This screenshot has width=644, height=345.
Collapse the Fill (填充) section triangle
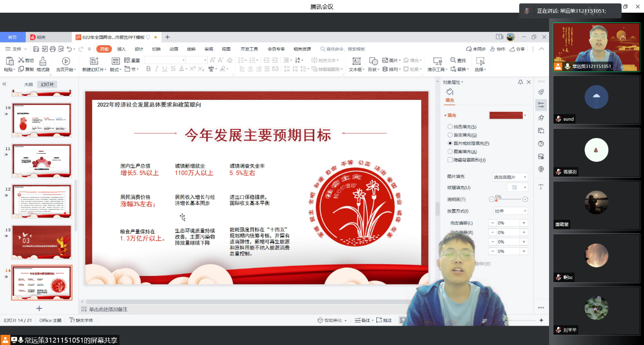(x=445, y=116)
